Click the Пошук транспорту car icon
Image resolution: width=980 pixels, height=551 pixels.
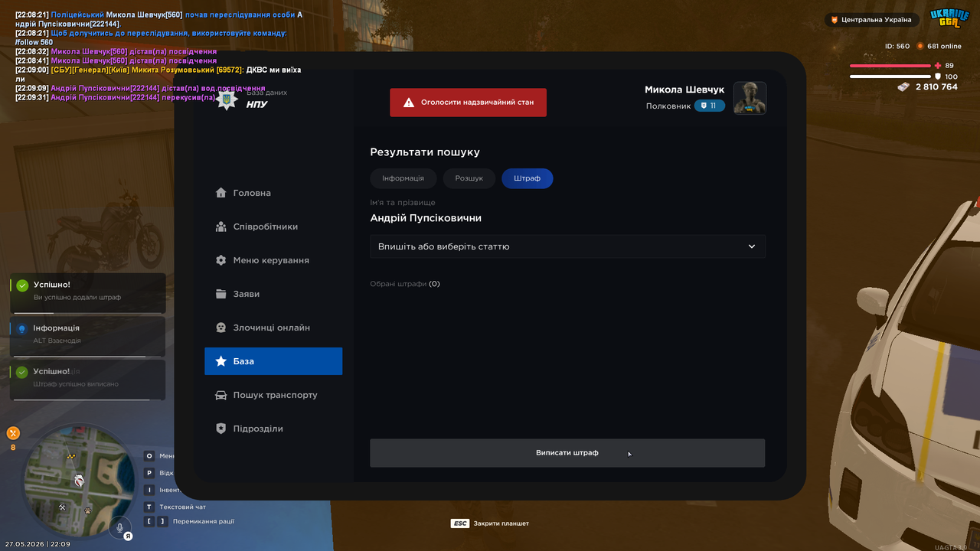click(x=221, y=395)
